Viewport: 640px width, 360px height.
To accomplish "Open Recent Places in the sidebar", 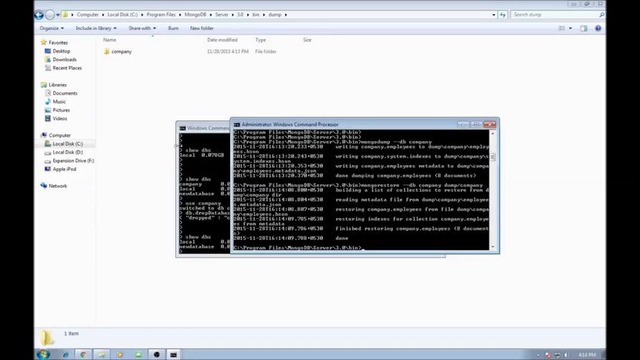I will [x=67, y=68].
